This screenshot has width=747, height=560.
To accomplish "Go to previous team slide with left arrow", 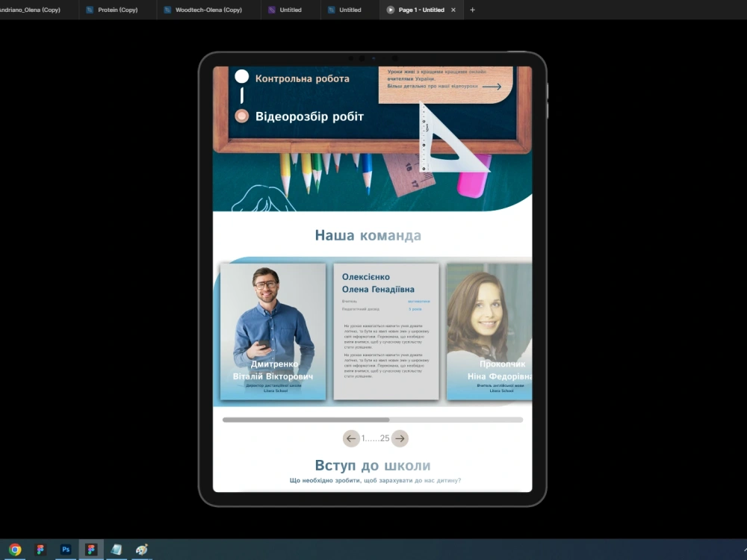I will 351,438.
